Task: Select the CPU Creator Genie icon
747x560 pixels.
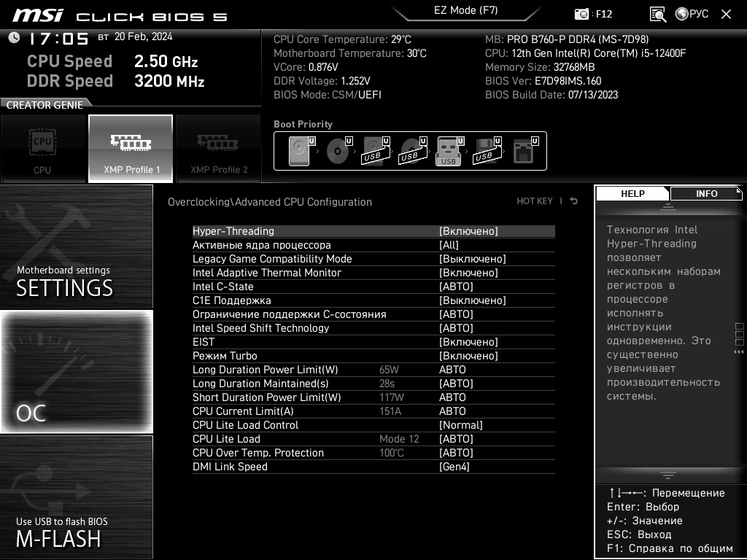Action: (x=43, y=149)
